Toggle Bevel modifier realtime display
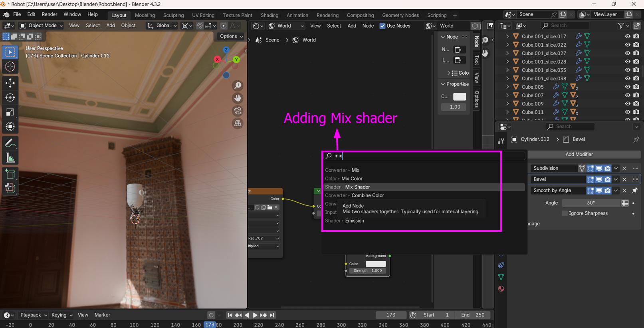The width and height of the screenshot is (644, 328). tap(599, 179)
